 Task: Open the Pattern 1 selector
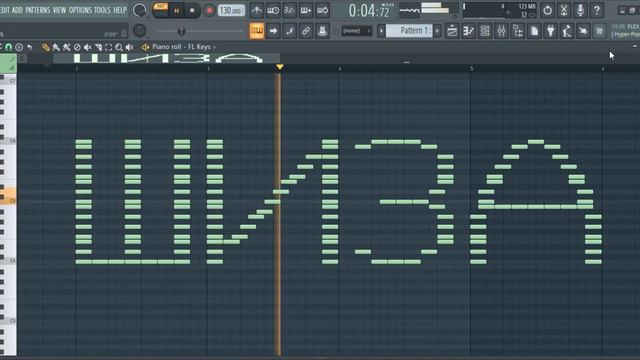(x=409, y=31)
